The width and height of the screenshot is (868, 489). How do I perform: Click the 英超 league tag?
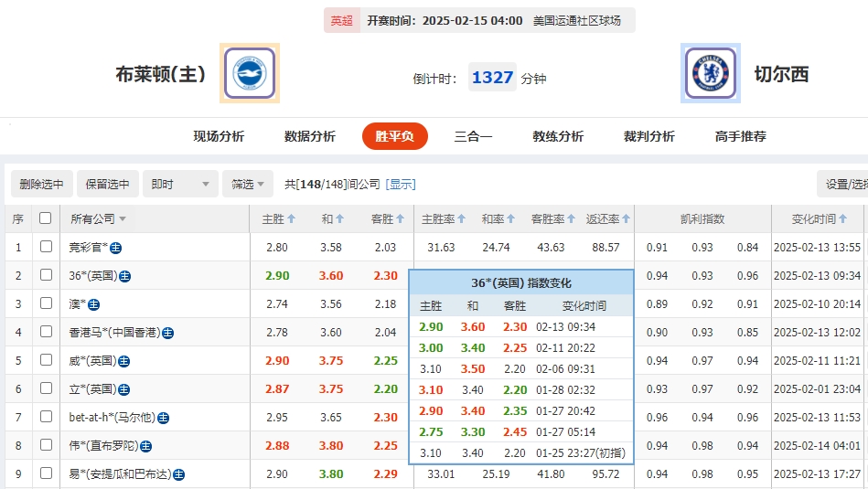341,20
